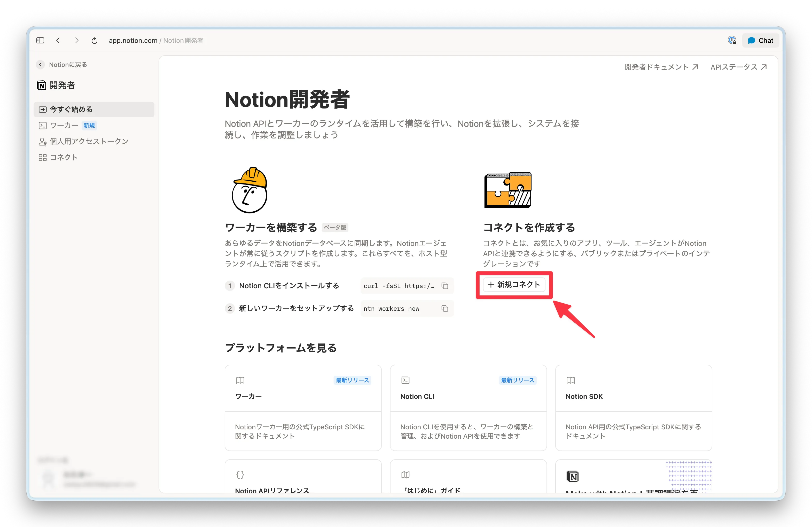The width and height of the screenshot is (812, 527).
Task: Open the password/privacy extension icon near Chat
Action: coord(732,40)
